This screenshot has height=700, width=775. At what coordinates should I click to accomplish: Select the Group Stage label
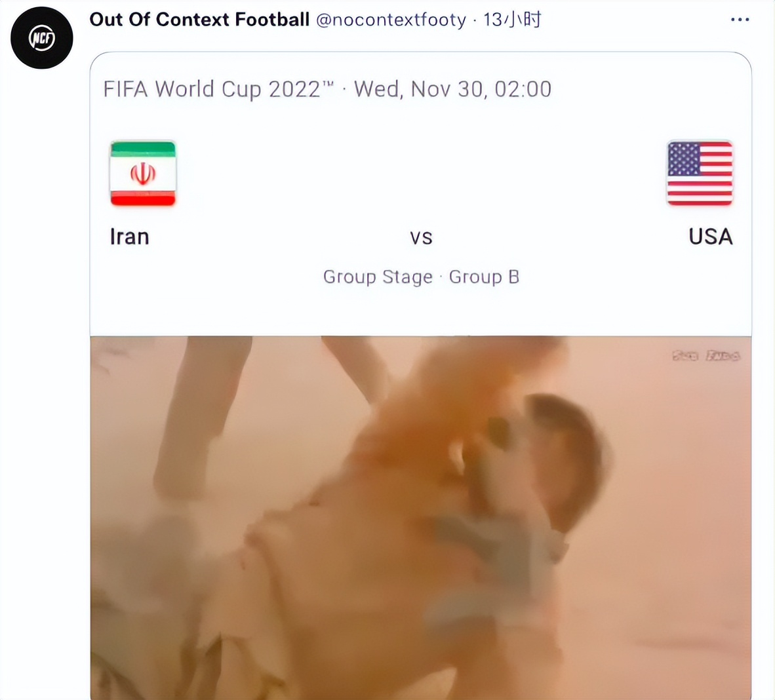[x=378, y=277]
